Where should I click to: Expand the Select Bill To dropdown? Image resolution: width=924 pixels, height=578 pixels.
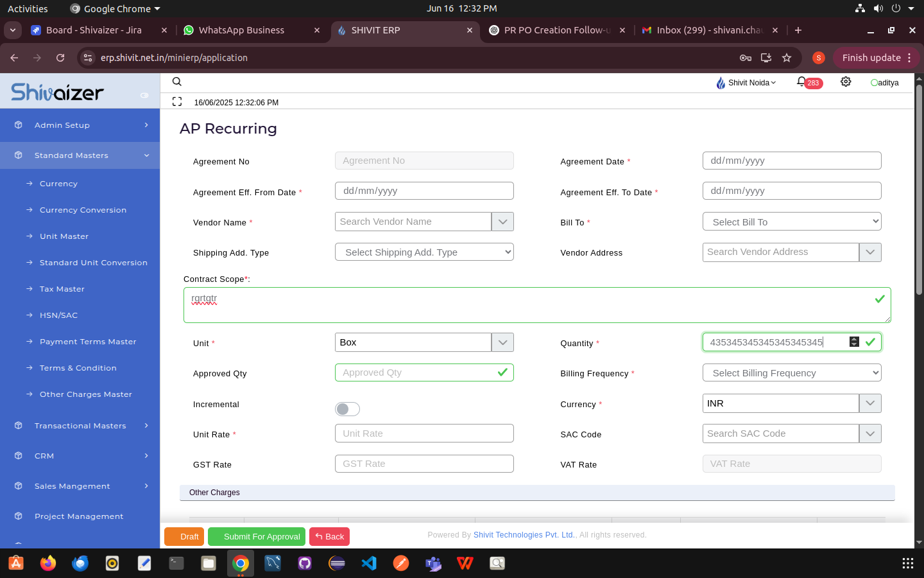point(791,222)
